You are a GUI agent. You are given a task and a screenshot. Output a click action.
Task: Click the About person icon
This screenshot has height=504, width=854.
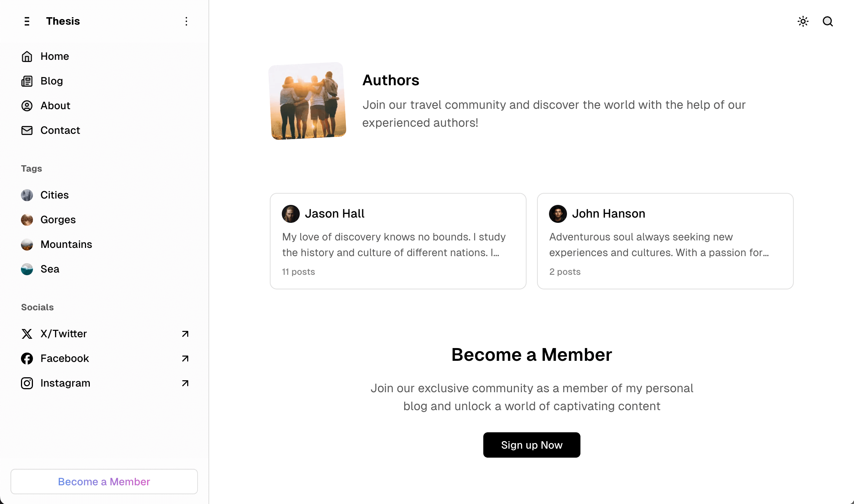point(27,106)
